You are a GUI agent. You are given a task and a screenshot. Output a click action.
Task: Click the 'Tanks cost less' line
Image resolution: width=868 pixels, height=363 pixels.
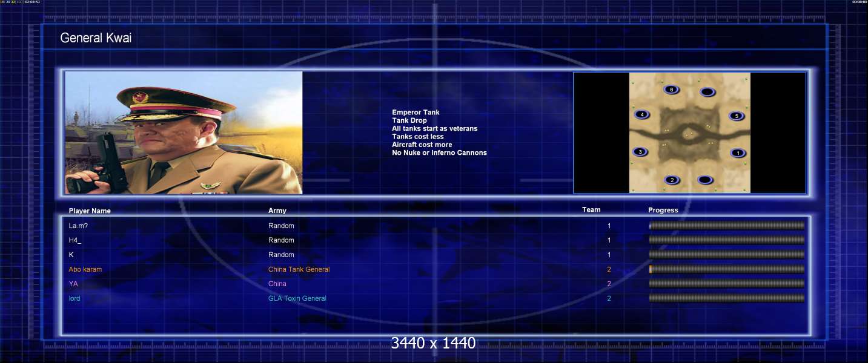(x=417, y=137)
